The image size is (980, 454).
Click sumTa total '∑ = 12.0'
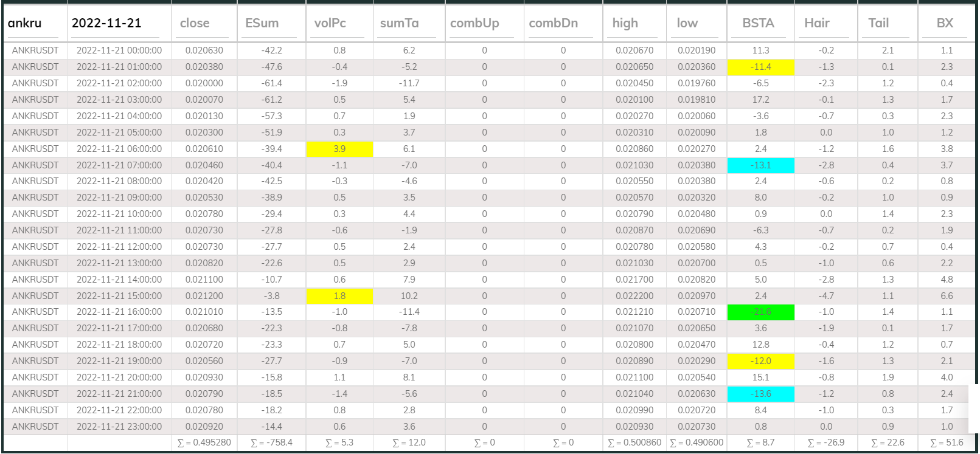tap(409, 442)
